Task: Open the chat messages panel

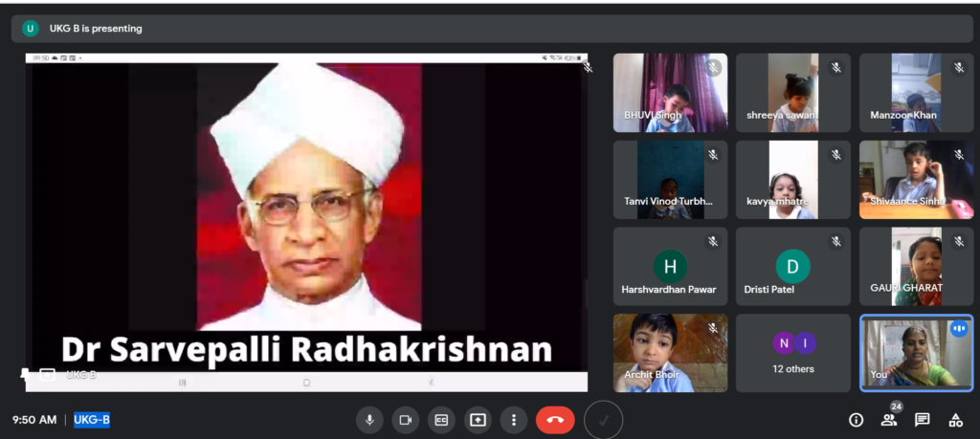Action: click(923, 420)
